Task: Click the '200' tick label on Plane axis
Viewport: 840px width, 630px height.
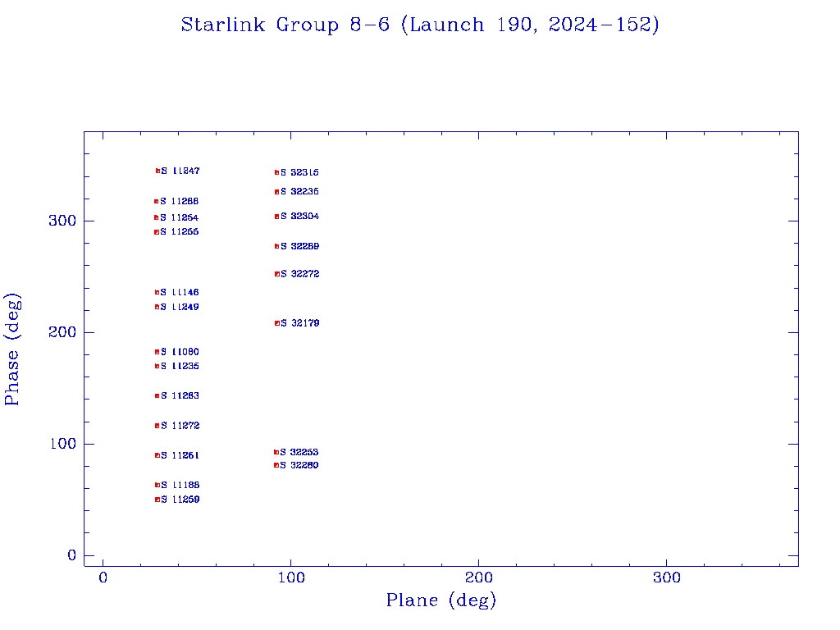Action: point(478,578)
